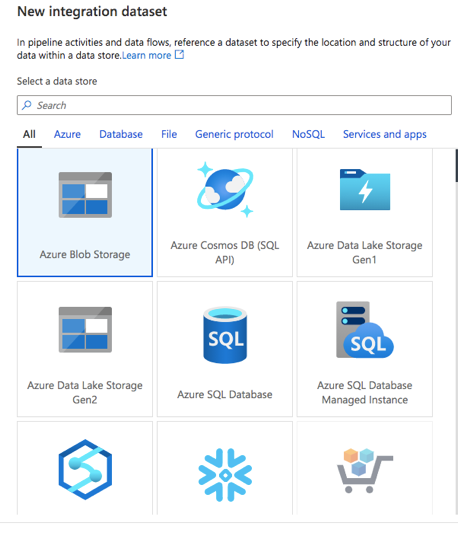Pick the Azure Data Lake Storage Gen1 folder icon
Screen dimensions: 458x533
[x=365, y=190]
